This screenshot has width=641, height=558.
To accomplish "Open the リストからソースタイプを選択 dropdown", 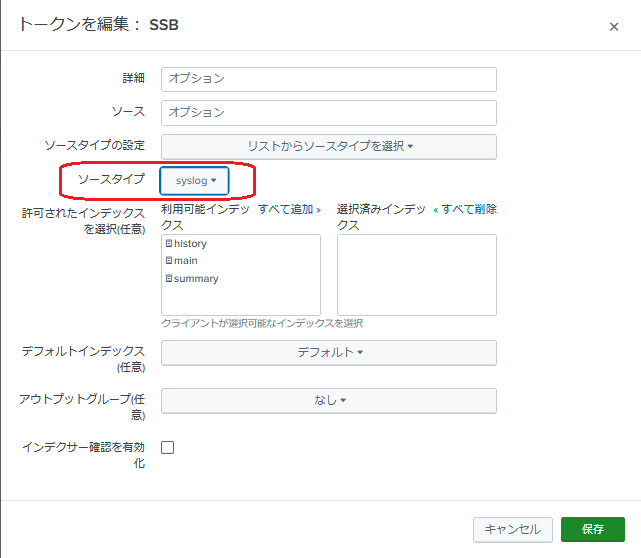I will [329, 146].
